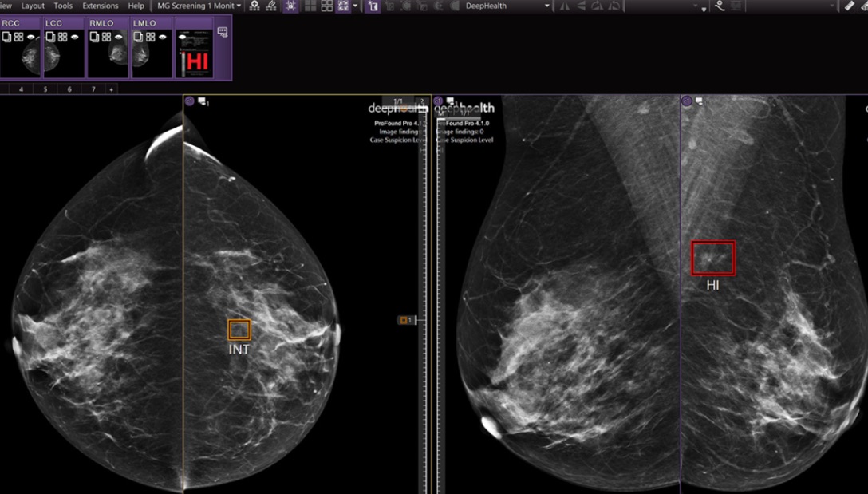Toggle visibility eye on the RCC thumbnail
The height and width of the screenshot is (494, 868).
(x=31, y=37)
